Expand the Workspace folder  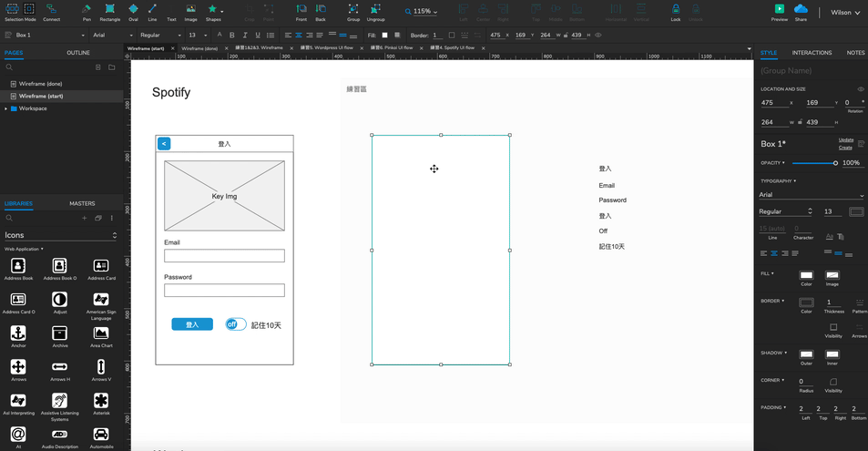(6, 108)
